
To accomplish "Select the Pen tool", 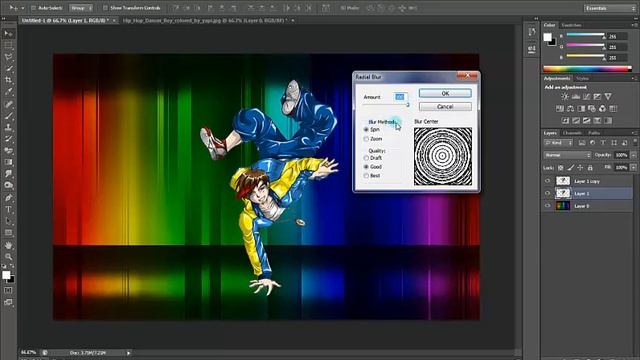I will coord(9,198).
